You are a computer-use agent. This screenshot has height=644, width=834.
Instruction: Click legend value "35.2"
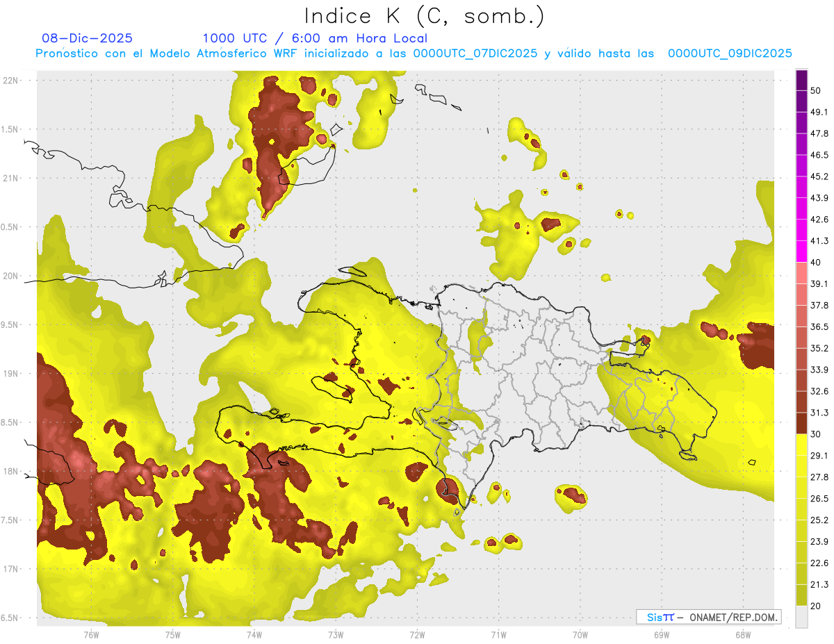click(x=819, y=348)
